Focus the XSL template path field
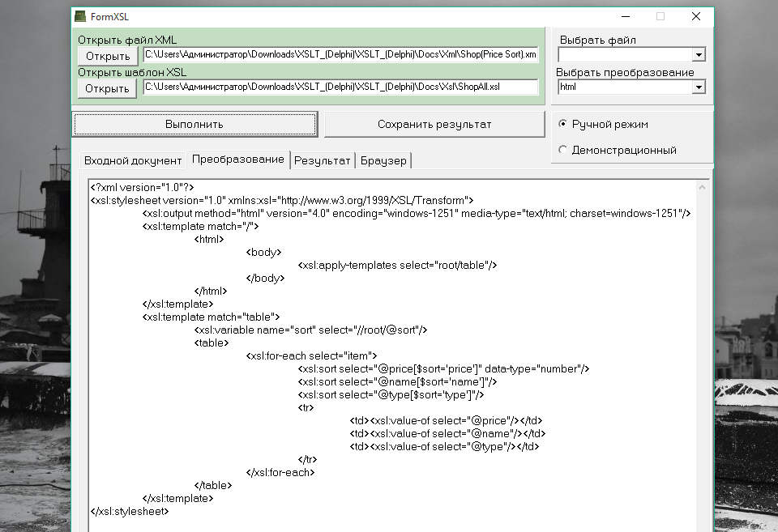The width and height of the screenshot is (778, 532). 340,87
